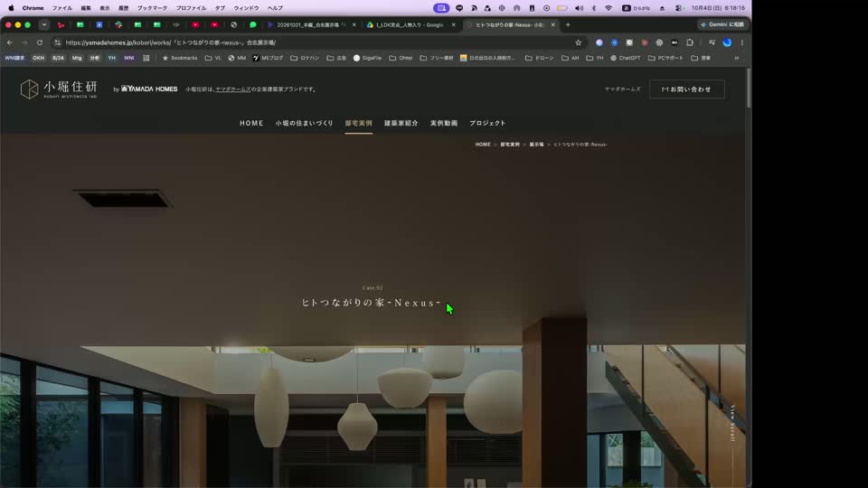Close the 20261001 本編 tab

click(x=354, y=25)
